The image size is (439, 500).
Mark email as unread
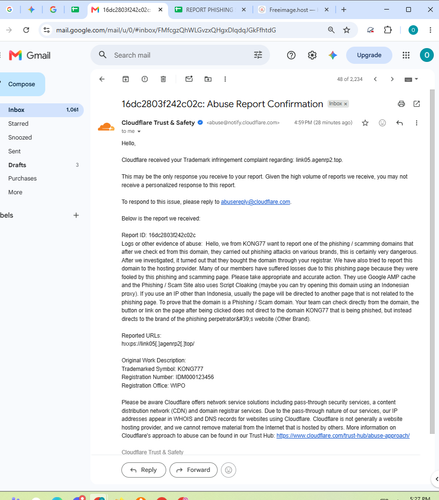click(189, 79)
